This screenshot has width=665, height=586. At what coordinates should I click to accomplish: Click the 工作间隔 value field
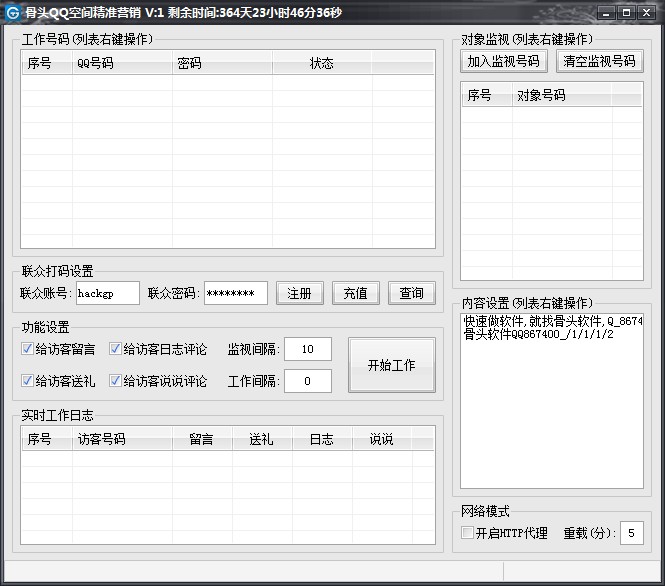coord(308,381)
